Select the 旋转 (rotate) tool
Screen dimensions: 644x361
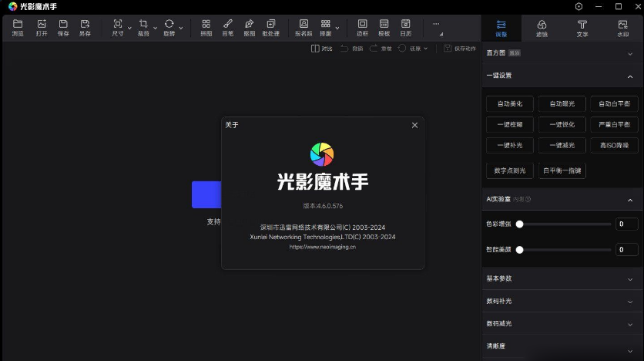point(169,28)
